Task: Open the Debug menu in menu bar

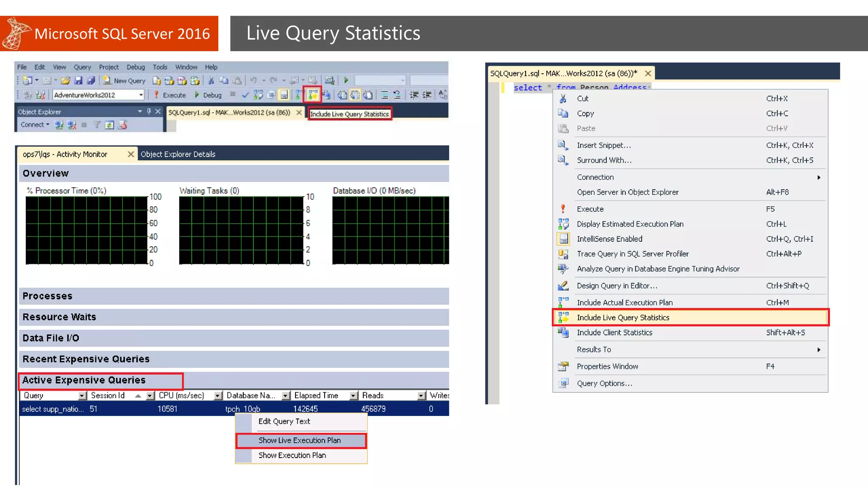Action: (x=136, y=67)
